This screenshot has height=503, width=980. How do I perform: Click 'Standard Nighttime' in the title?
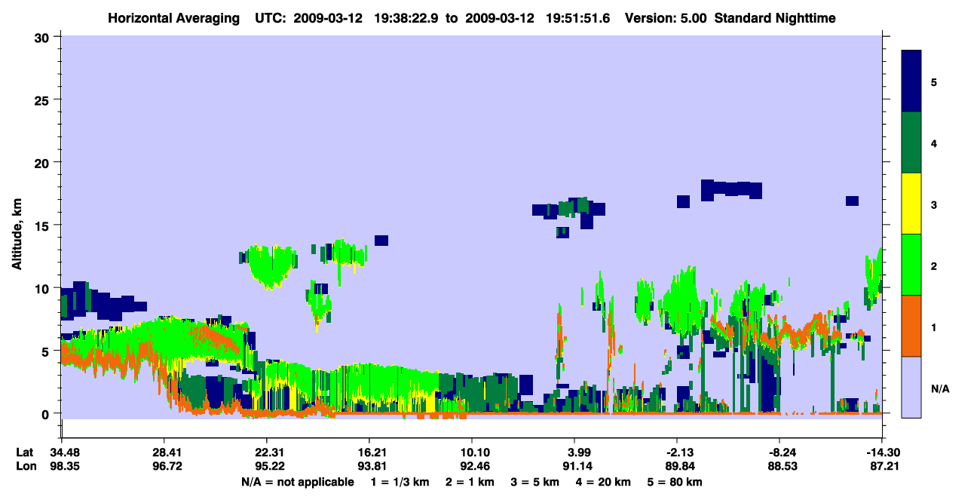pyautogui.click(x=774, y=17)
